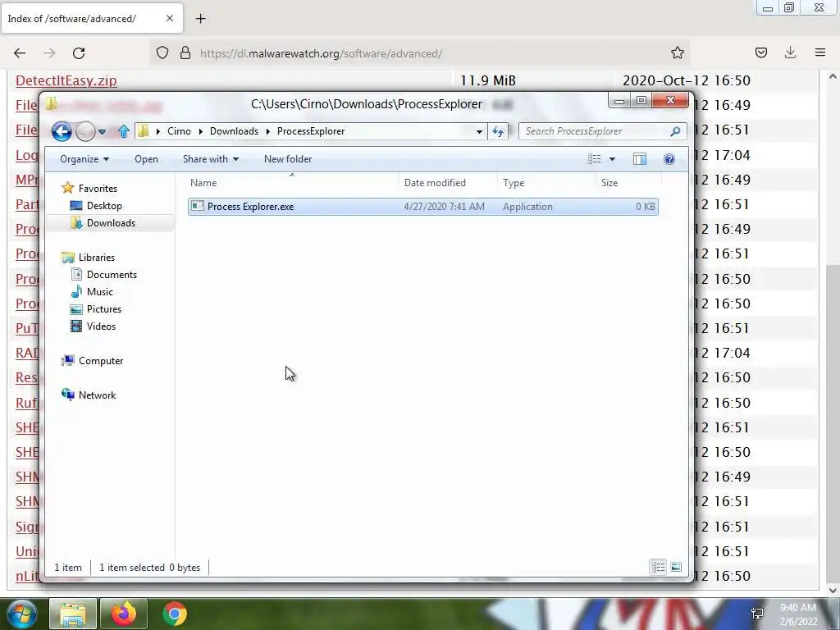Switch to large icons view in status bar
840x630 pixels.
[676, 567]
